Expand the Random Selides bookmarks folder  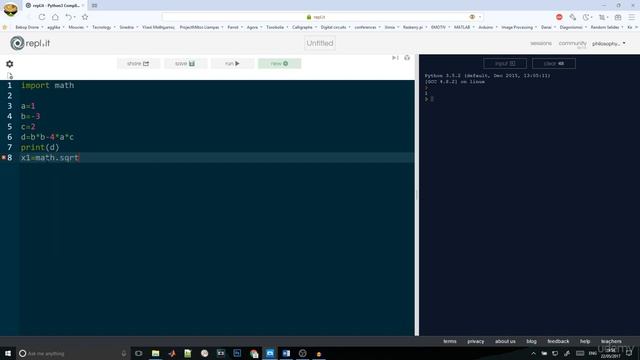click(x=607, y=27)
